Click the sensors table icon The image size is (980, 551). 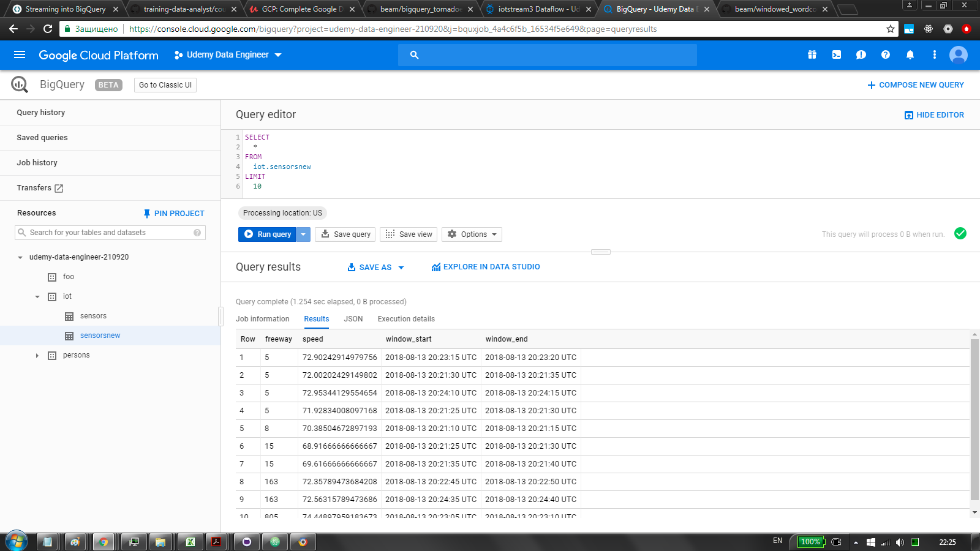tap(69, 316)
